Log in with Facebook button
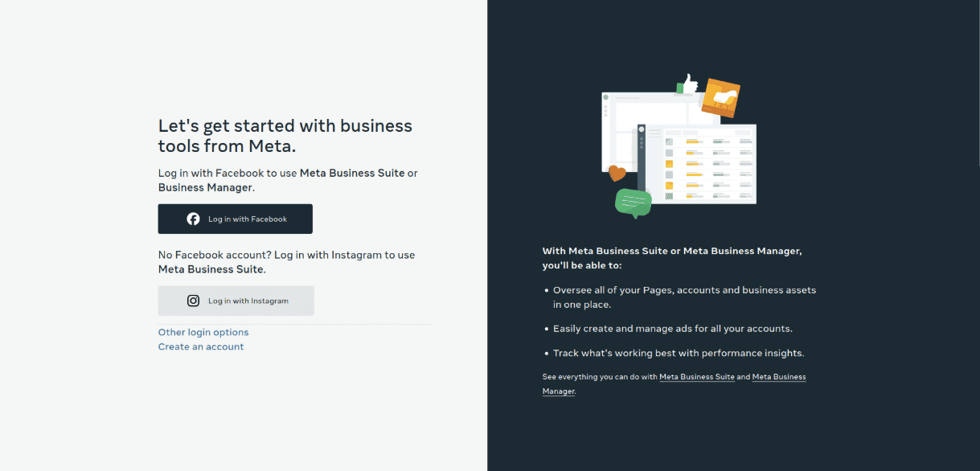The width and height of the screenshot is (980, 471). point(236,219)
